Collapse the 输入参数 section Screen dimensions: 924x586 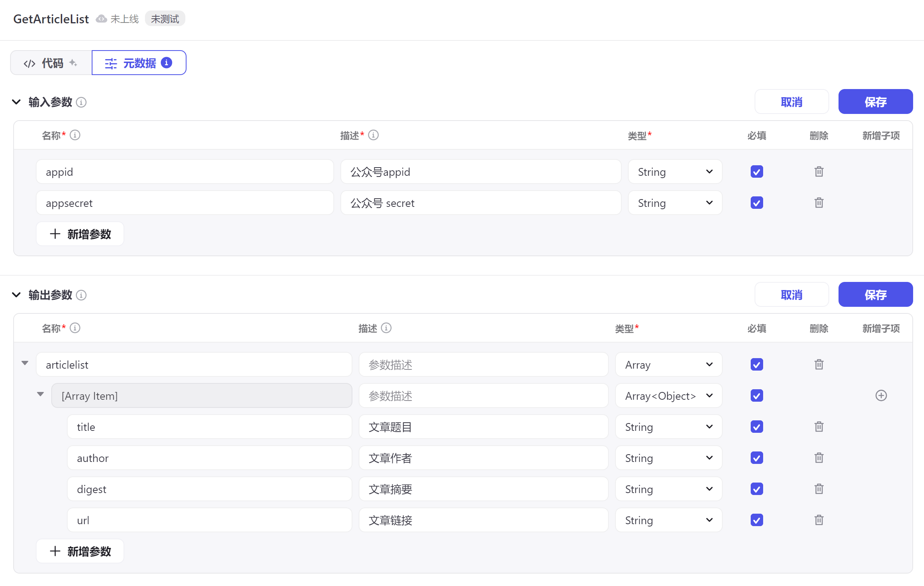16,102
